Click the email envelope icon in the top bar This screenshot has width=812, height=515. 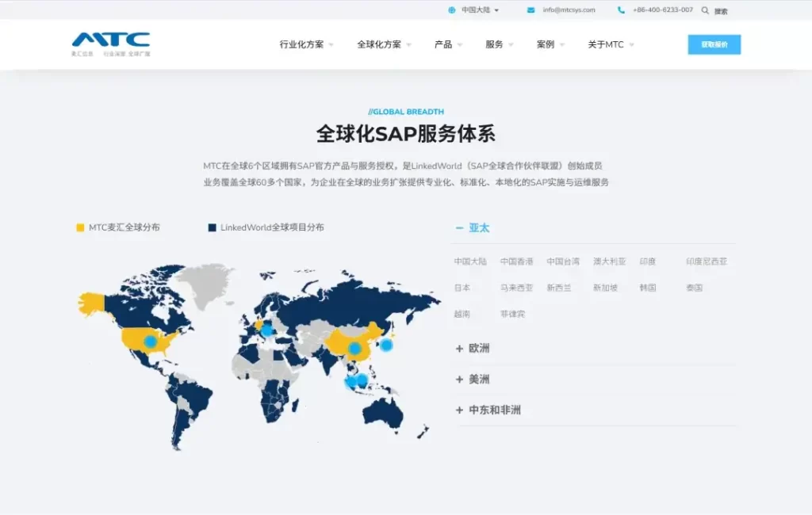pyautogui.click(x=530, y=10)
